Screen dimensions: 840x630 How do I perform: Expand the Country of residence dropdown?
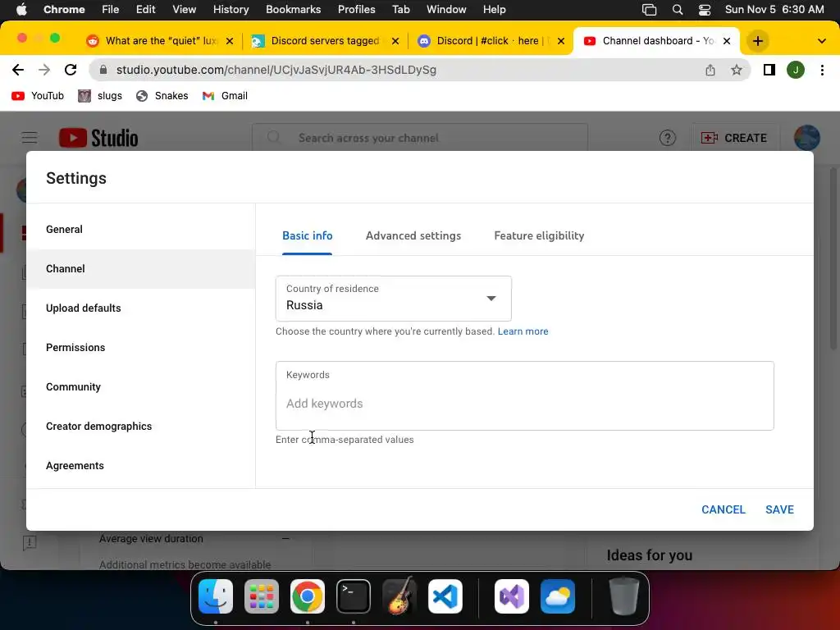(393, 299)
